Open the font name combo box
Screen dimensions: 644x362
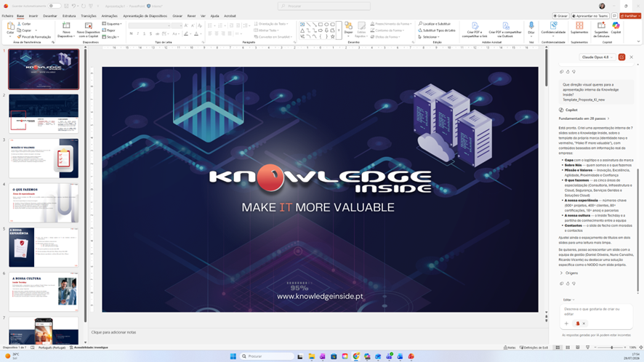click(x=150, y=25)
